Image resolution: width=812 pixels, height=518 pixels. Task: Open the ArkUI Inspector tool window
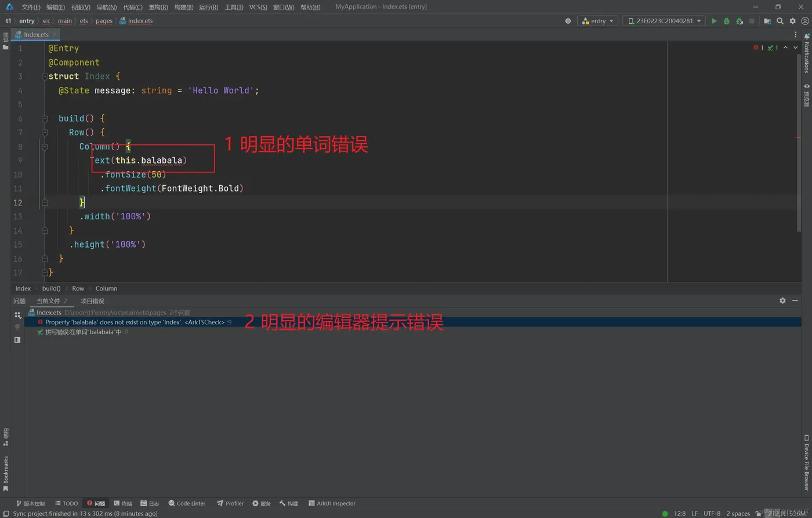(x=332, y=503)
